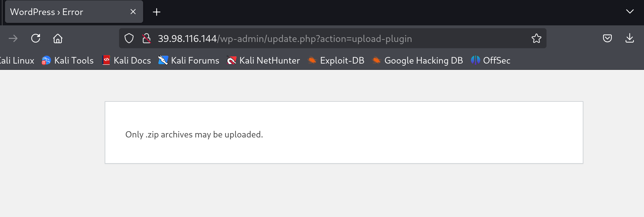The height and width of the screenshot is (217, 644).
Task: Open a new tab with plus button
Action: click(x=157, y=12)
